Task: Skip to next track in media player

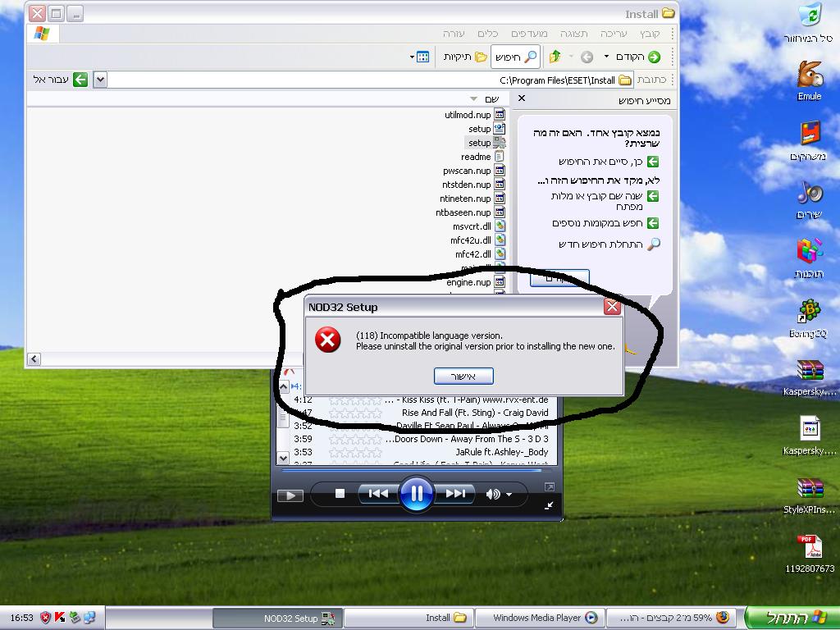Action: pos(455,494)
